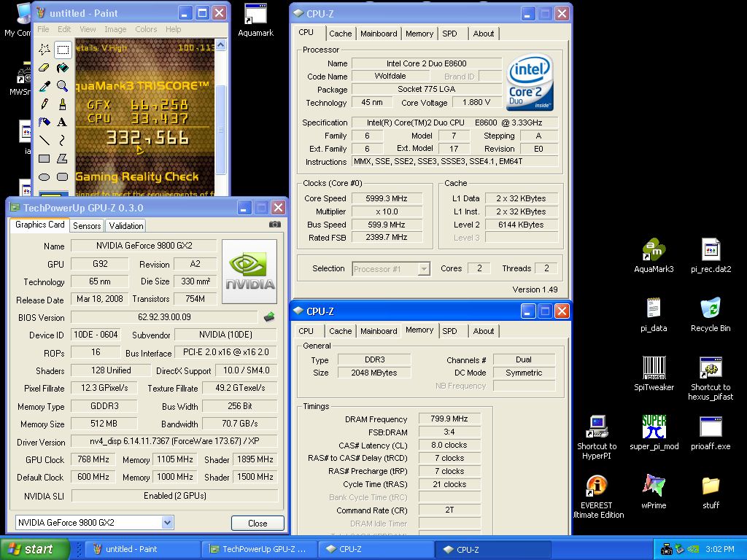The height and width of the screenshot is (560, 747).
Task: Click the Core Speed value 5999.3 MHz
Action: tap(387, 198)
